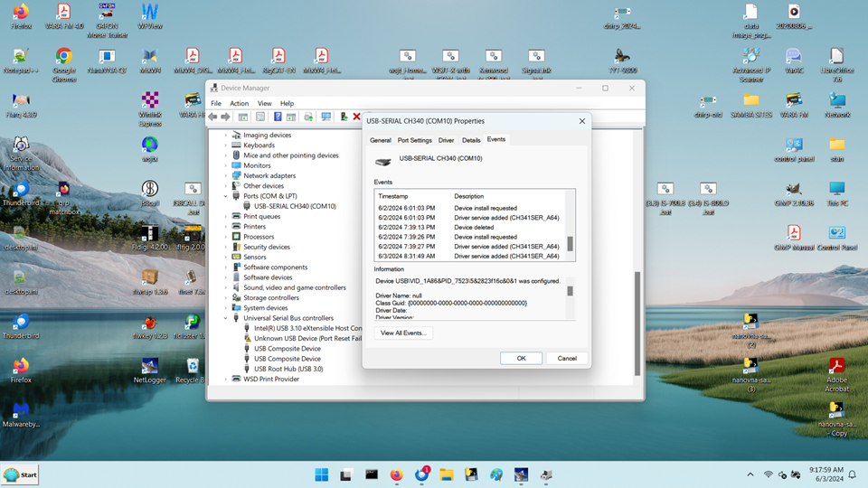The width and height of the screenshot is (868, 488).
Task: Expand the Monitors node
Action: tap(226, 165)
